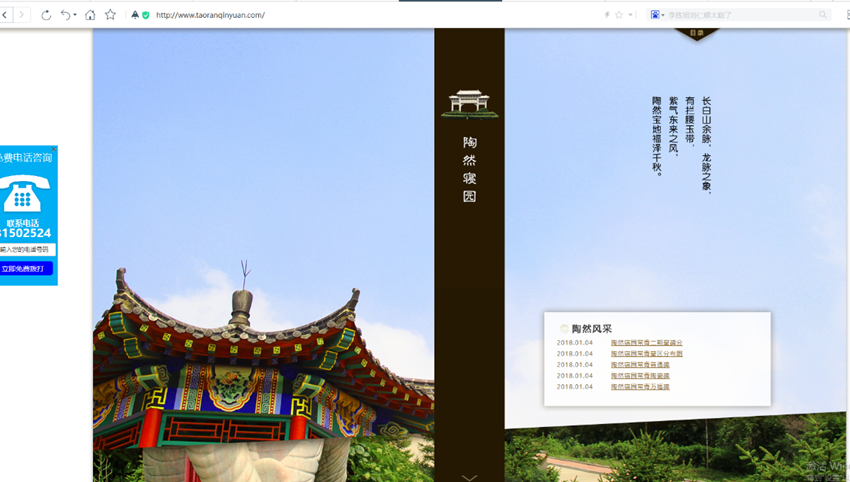Click the browser back arrow
This screenshot has width=850, height=482.
pyautogui.click(x=6, y=15)
